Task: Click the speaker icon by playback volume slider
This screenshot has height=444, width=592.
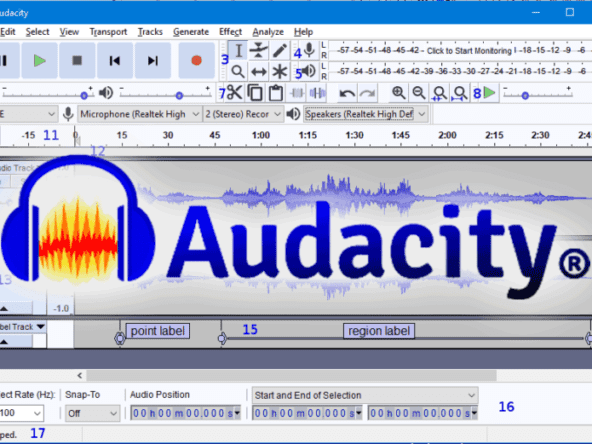Action: [x=106, y=92]
